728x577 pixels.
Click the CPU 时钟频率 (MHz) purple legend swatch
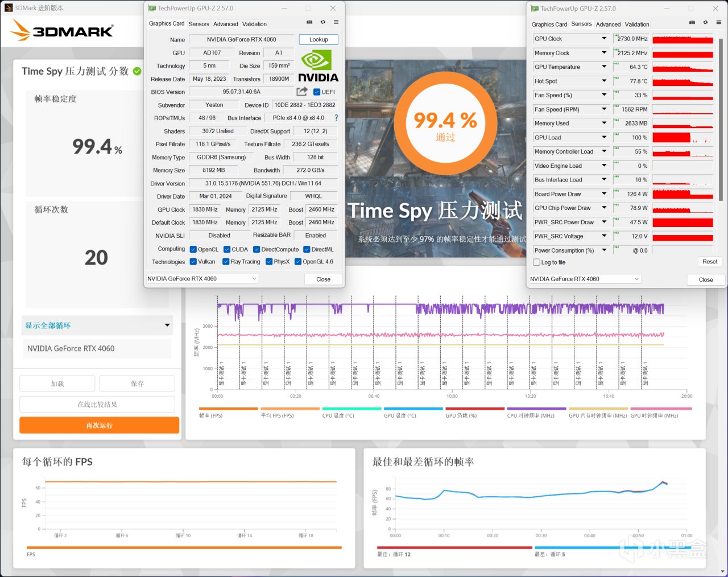(536, 409)
